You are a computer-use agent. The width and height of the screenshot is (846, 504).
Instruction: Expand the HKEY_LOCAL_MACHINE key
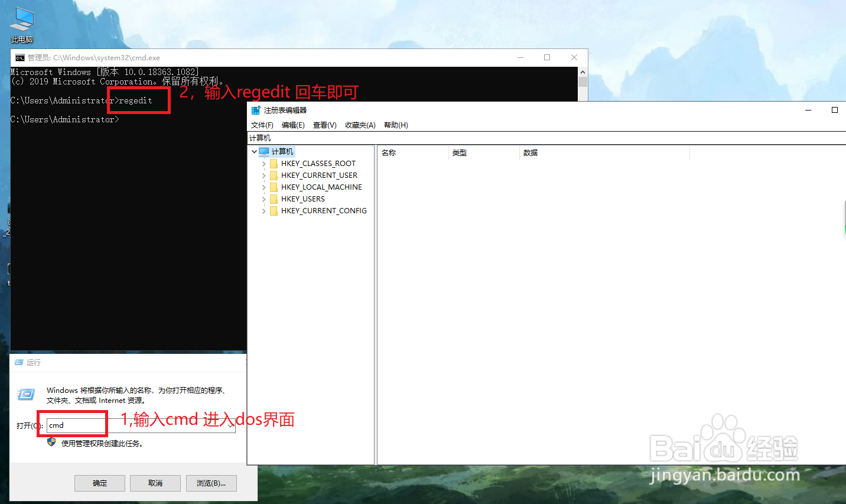click(x=263, y=187)
